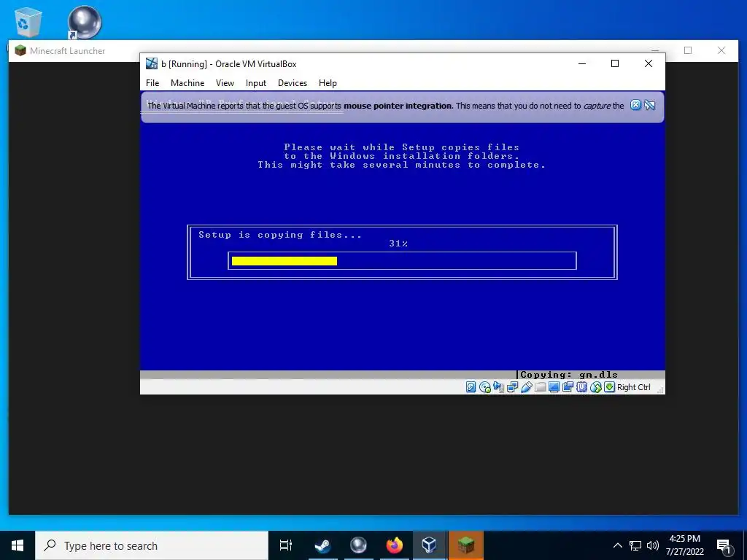Click the CPU virtualization status icon
This screenshot has height=560, width=747.
[581, 387]
